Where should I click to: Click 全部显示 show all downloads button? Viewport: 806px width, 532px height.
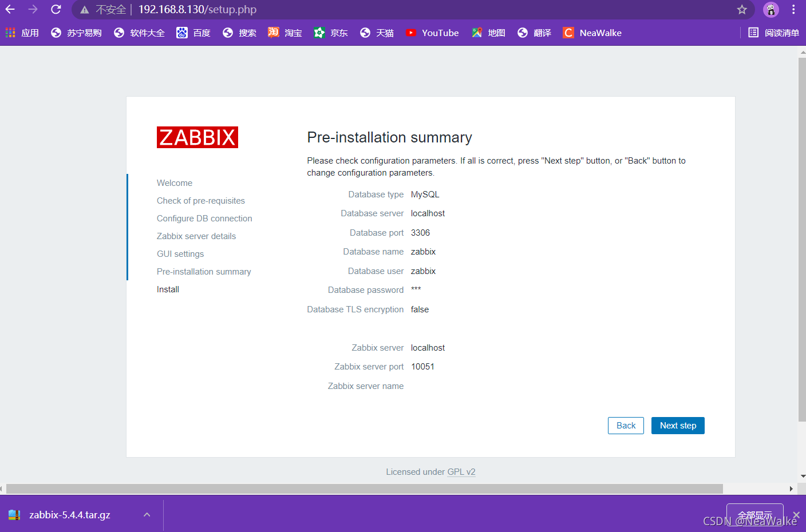(x=754, y=515)
